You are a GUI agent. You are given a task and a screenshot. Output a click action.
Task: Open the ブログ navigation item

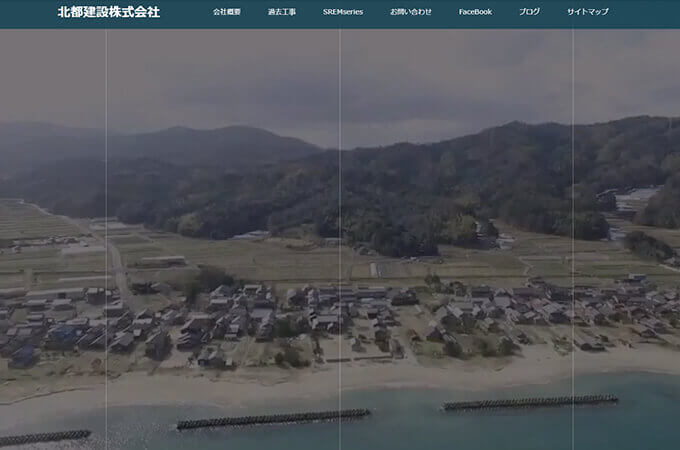[x=529, y=12]
